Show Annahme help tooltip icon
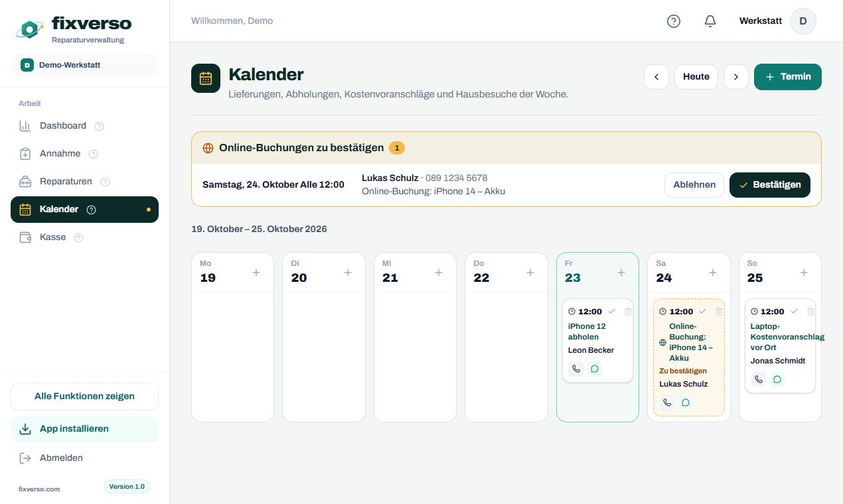843x504 pixels. [x=94, y=154]
